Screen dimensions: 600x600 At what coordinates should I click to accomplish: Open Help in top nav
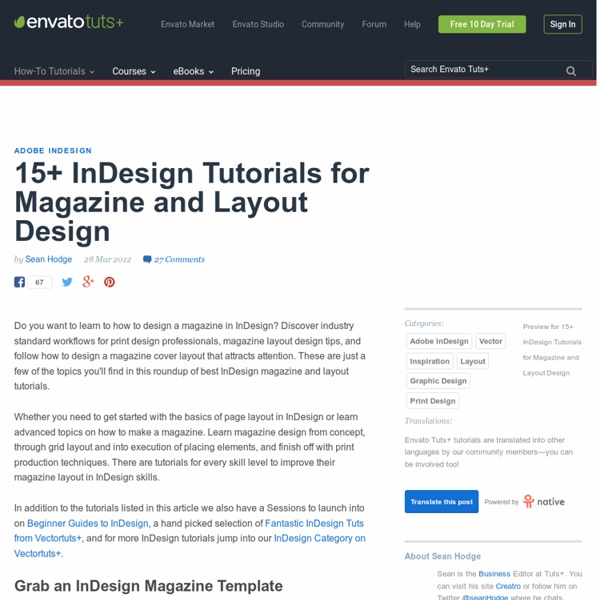pos(412,24)
